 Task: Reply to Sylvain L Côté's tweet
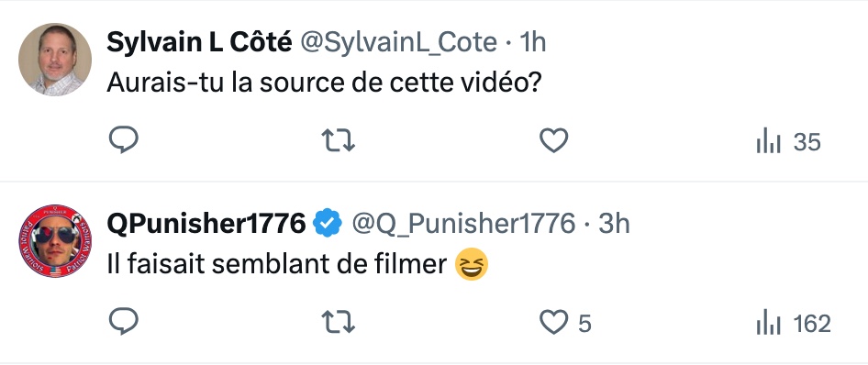pos(124,140)
